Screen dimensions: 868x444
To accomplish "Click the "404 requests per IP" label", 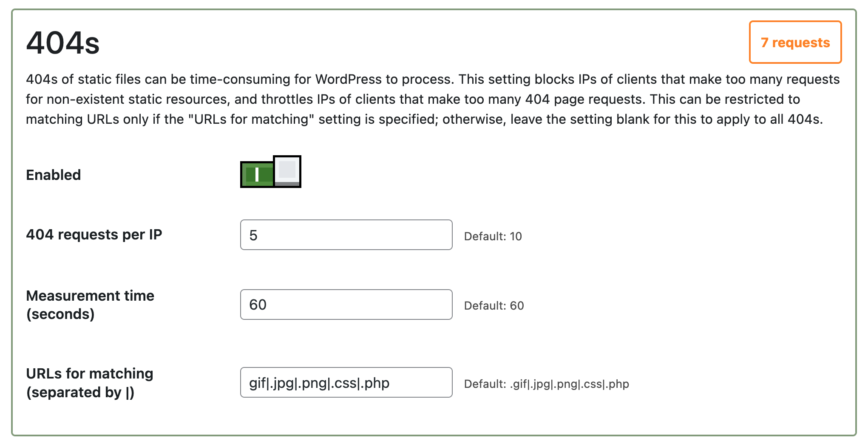I will (94, 235).
